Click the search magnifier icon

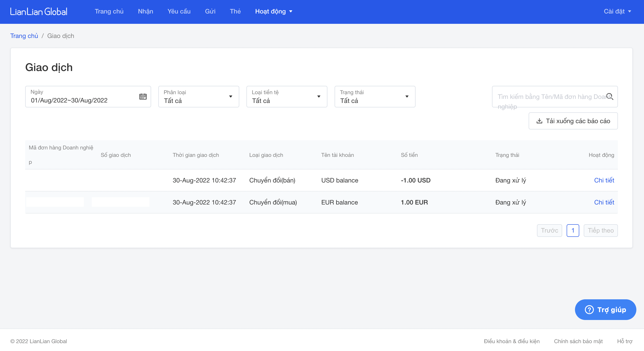pos(610,96)
